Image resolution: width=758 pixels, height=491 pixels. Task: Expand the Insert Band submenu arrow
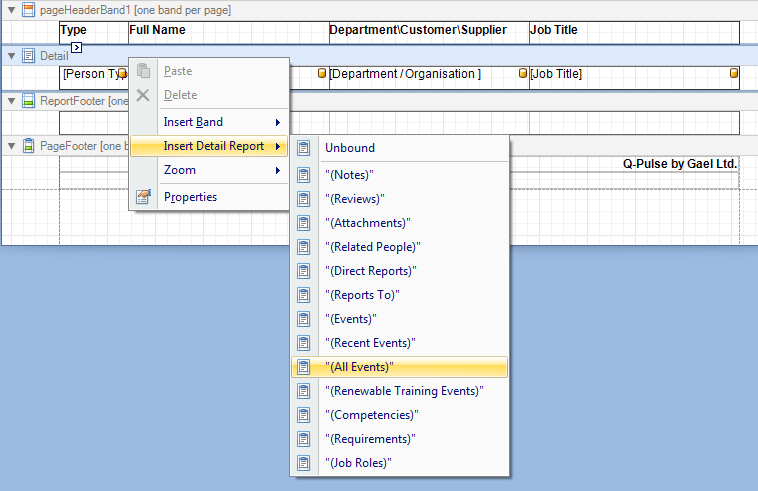(x=278, y=122)
